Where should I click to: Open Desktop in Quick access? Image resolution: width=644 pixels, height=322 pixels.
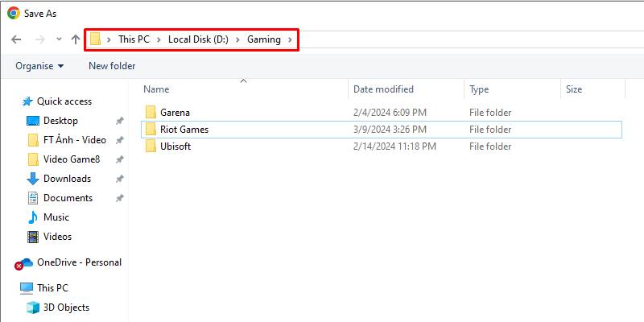click(60, 121)
